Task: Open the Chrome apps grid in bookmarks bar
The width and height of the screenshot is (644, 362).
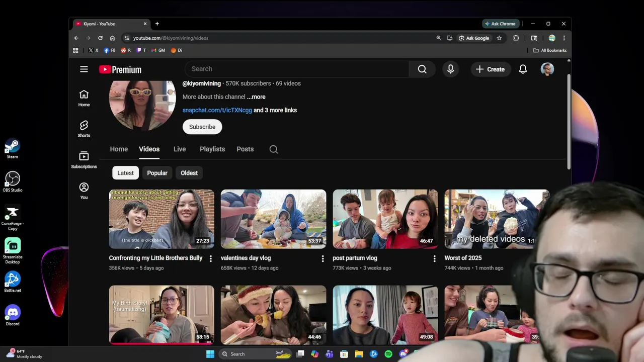Action: click(x=75, y=50)
